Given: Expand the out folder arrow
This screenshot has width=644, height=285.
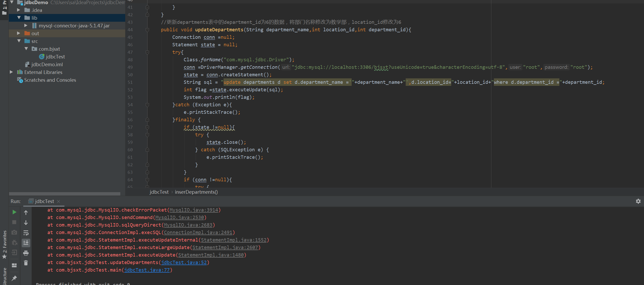Looking at the screenshot, I should click(x=19, y=33).
